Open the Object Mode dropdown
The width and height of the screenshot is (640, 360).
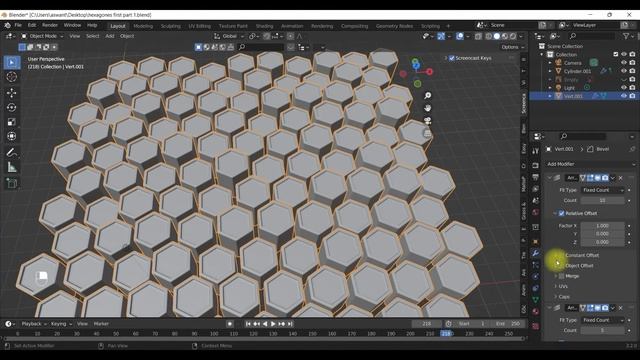point(42,36)
